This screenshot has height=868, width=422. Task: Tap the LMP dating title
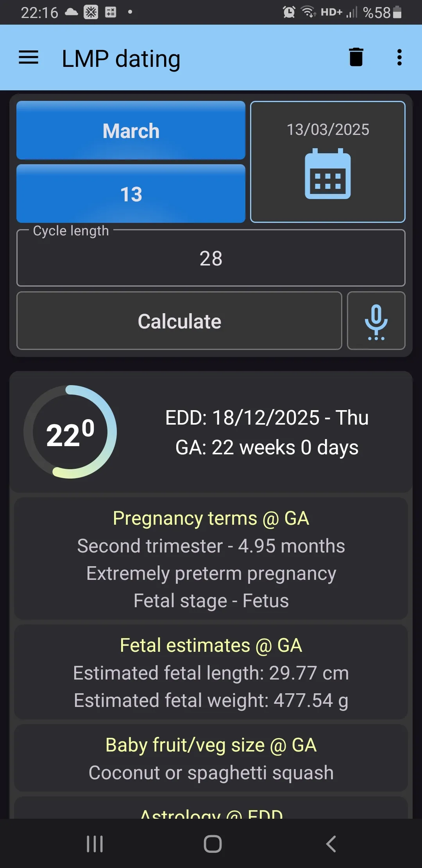pos(121,59)
